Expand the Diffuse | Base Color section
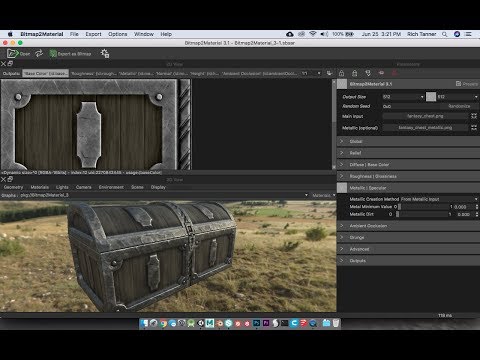The height and width of the screenshot is (360, 480). pos(409,165)
